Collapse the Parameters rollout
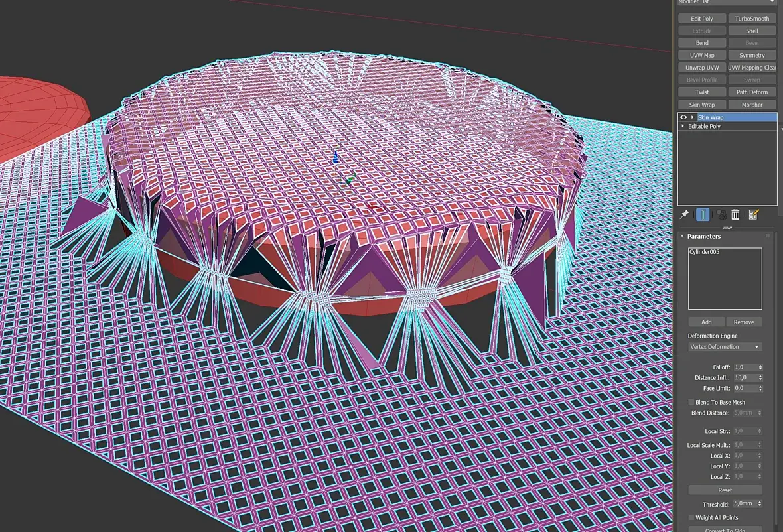The image size is (783, 532). tap(683, 237)
